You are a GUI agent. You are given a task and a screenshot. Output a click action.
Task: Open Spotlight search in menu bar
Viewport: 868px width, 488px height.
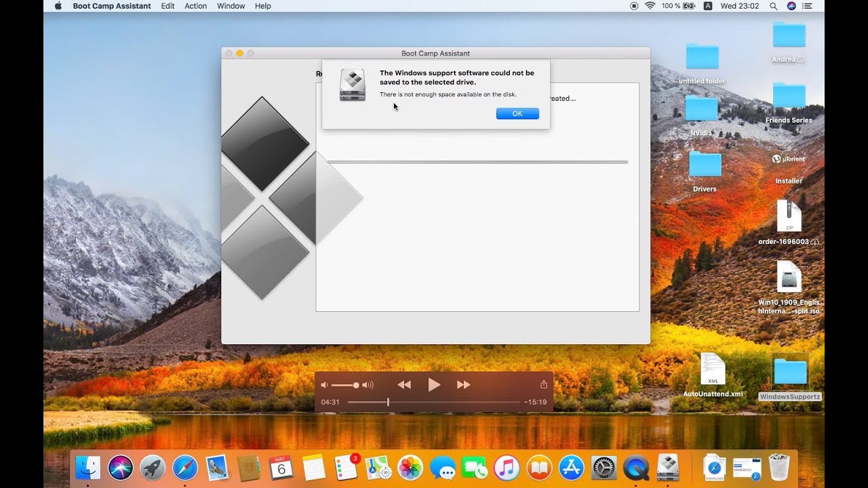tap(774, 6)
